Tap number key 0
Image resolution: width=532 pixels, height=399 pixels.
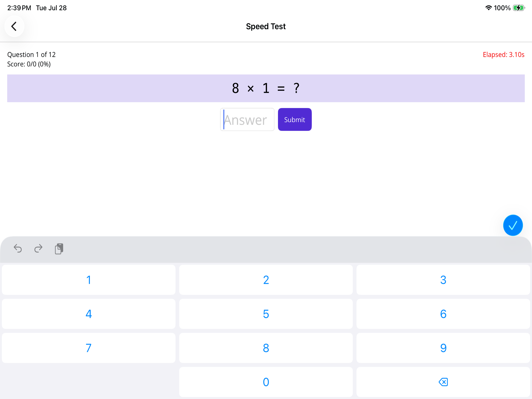tap(266, 382)
